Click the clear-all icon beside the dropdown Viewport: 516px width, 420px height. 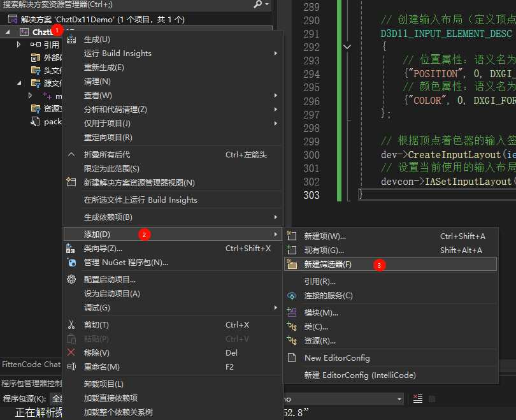[418, 398]
